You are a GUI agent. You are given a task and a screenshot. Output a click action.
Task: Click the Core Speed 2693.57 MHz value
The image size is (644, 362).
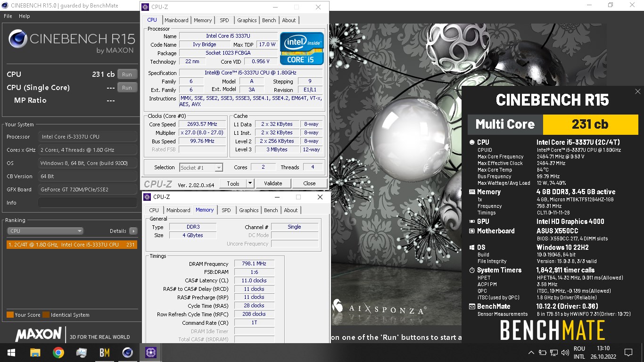(202, 124)
